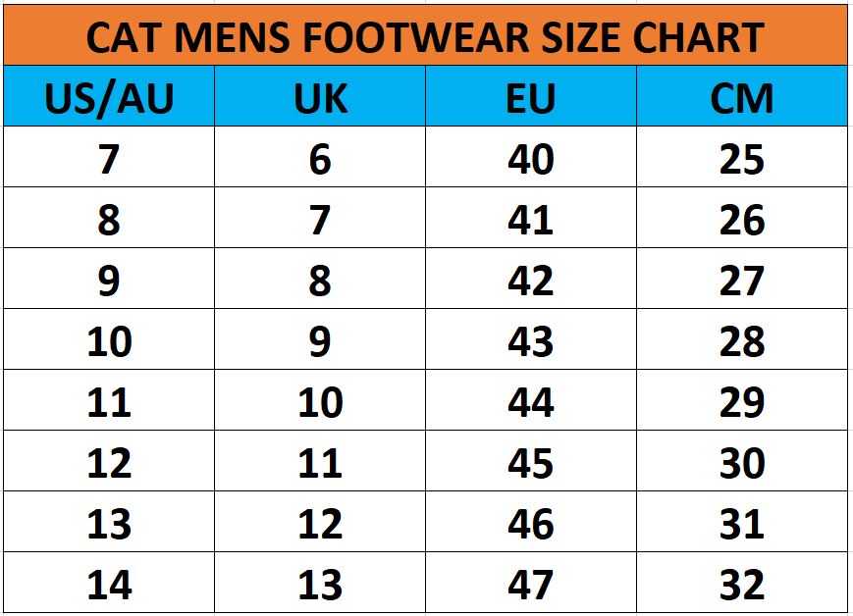Click the EU 42 cell
Screen dimensions: 853x616
[531, 279]
